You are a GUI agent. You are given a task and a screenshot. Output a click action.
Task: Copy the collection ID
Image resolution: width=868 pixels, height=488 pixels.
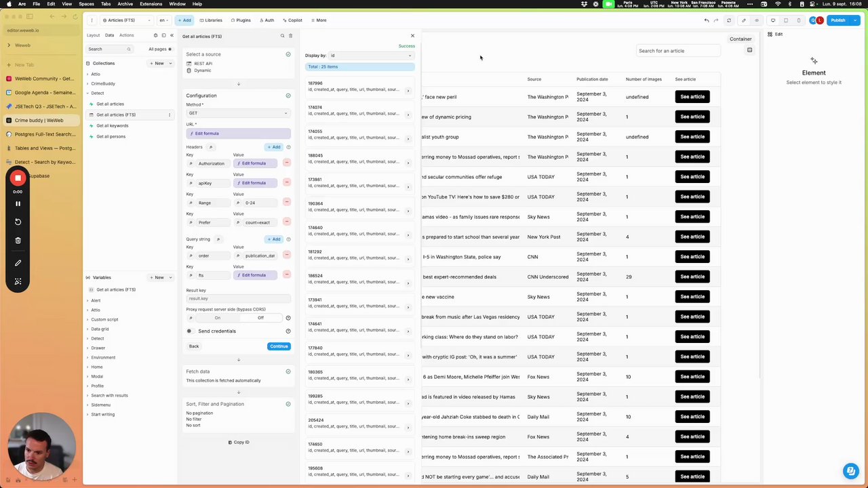pos(239,442)
